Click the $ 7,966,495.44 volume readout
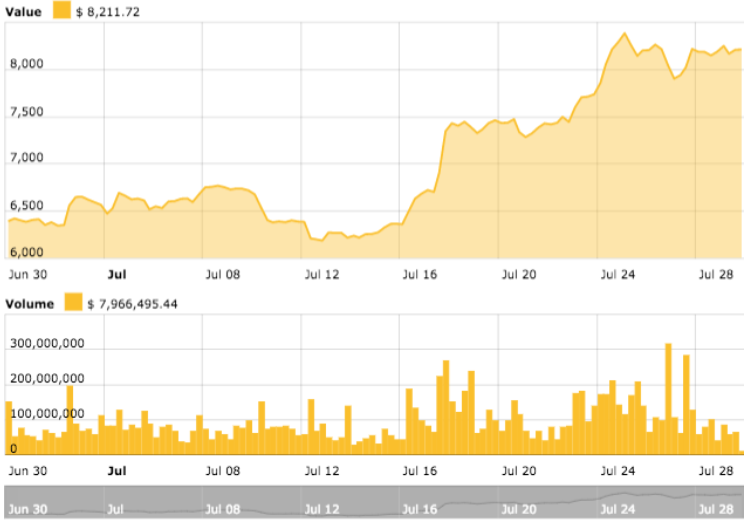This screenshot has height=528, width=756. tap(133, 304)
